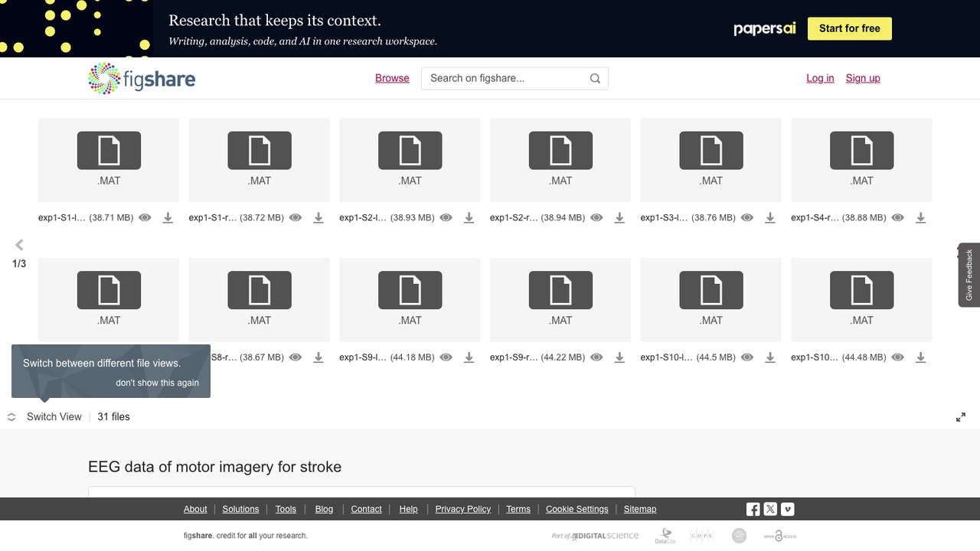Download the 38.72 MB file
The image size is (980, 551).
(318, 218)
